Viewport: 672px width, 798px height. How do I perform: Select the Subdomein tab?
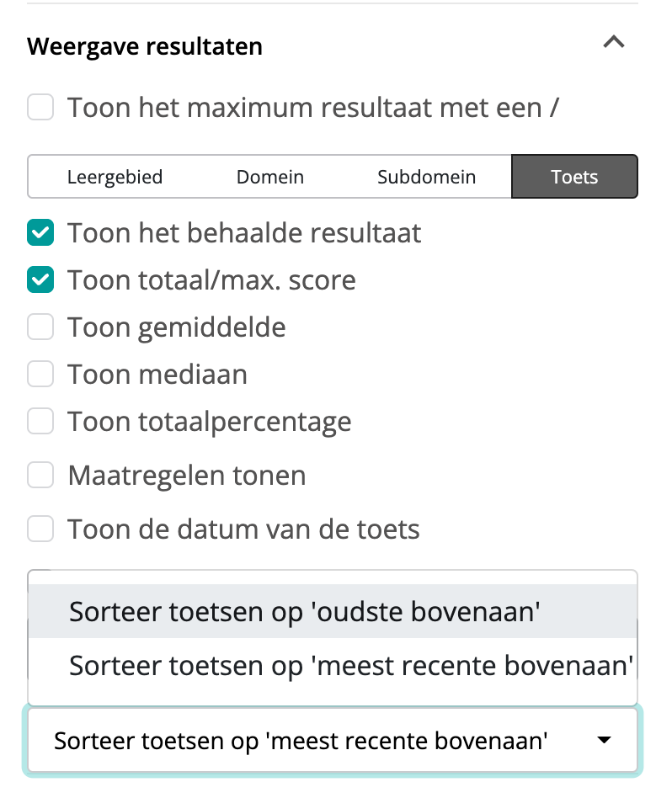click(x=426, y=177)
